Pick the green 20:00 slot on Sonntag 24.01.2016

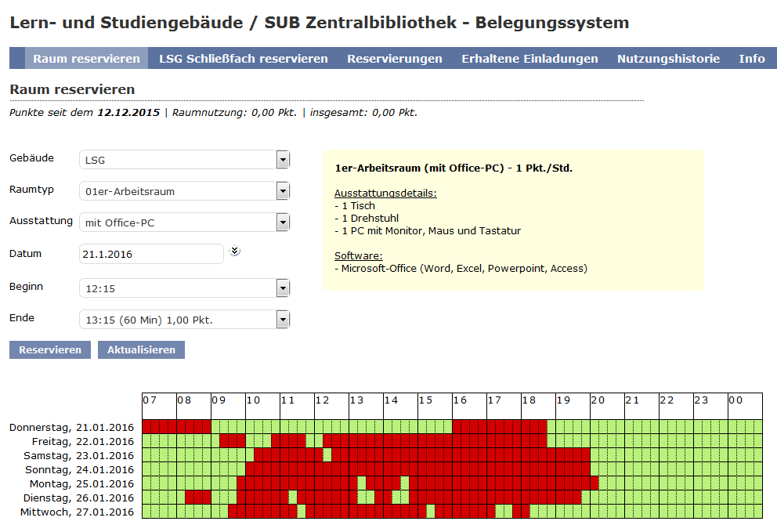[594, 469]
